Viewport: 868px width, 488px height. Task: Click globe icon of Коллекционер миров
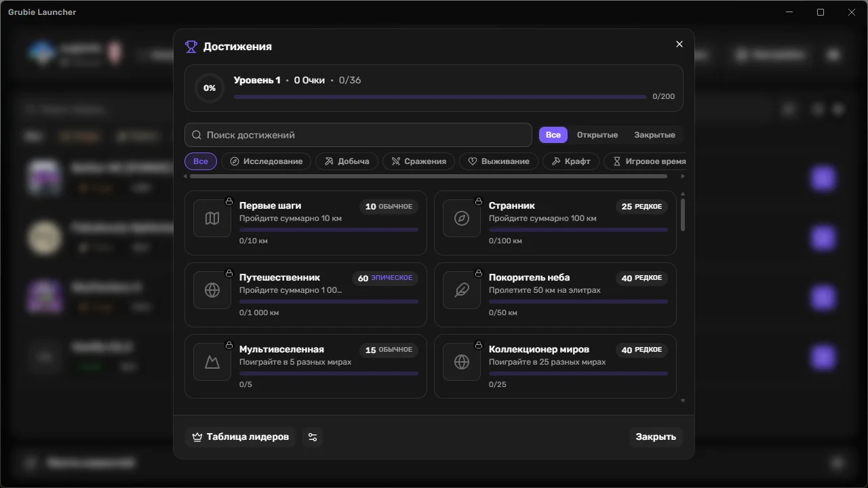click(x=462, y=362)
